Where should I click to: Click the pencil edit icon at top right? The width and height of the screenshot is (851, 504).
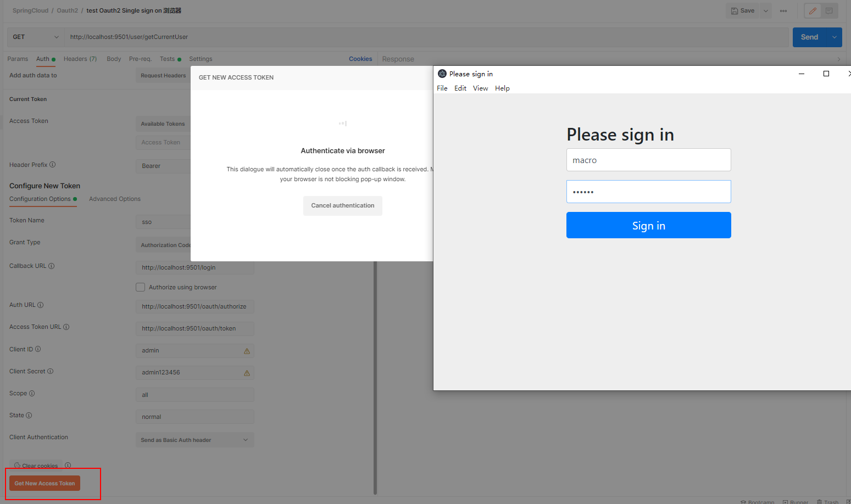[813, 11]
